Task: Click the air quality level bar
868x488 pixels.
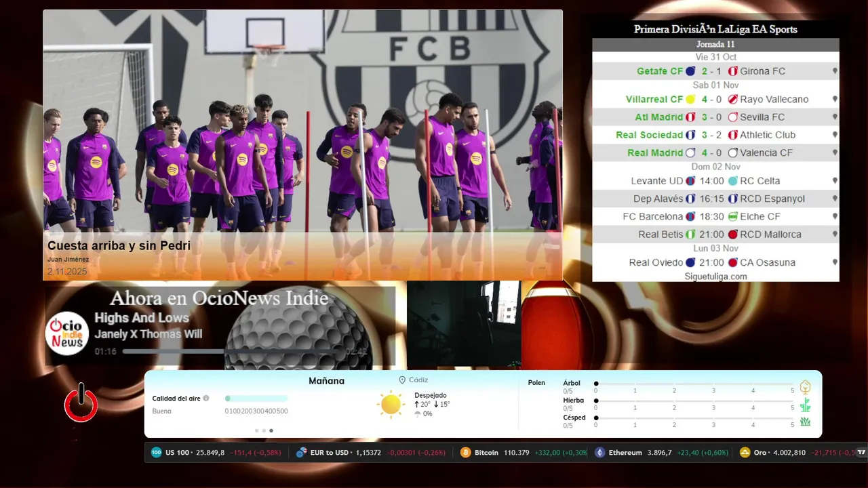Action: 256,399
